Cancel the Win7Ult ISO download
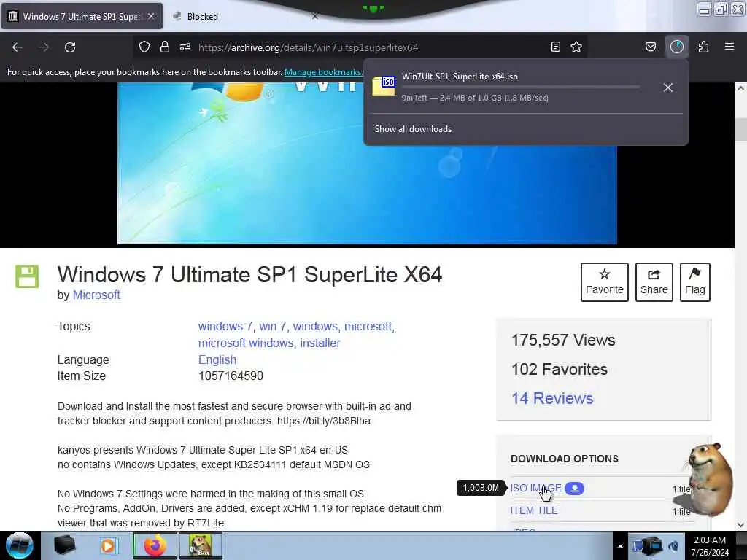The image size is (747, 560). tap(668, 87)
